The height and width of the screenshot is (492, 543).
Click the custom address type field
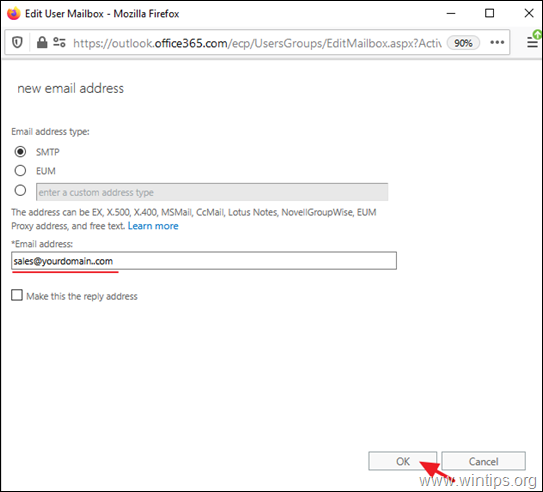(212, 192)
